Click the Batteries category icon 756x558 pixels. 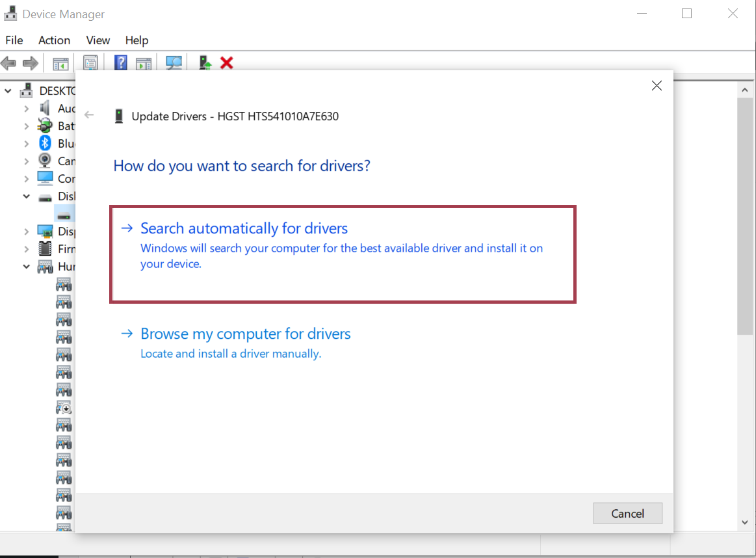coord(45,126)
